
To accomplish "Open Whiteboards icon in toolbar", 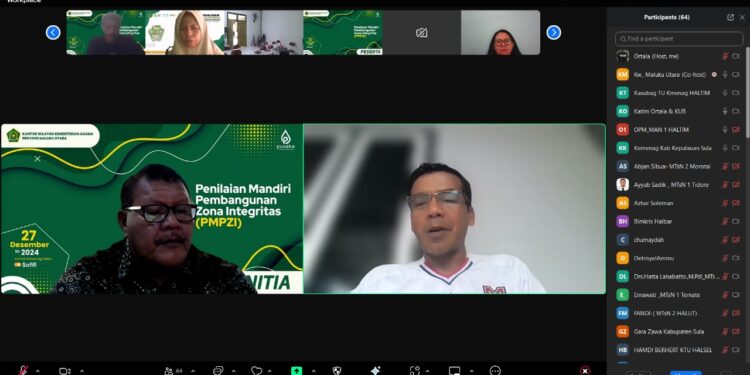I will [454, 371].
